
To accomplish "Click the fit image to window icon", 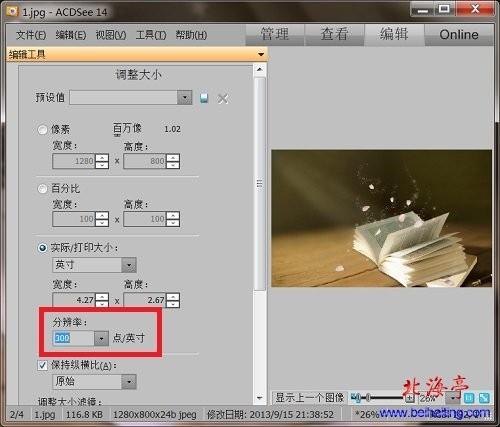I will [484, 398].
